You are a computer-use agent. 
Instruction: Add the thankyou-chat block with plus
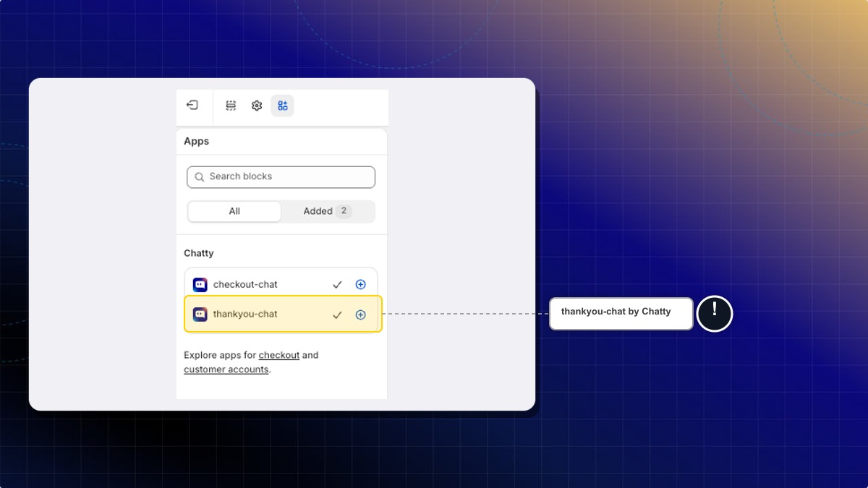pyautogui.click(x=361, y=314)
